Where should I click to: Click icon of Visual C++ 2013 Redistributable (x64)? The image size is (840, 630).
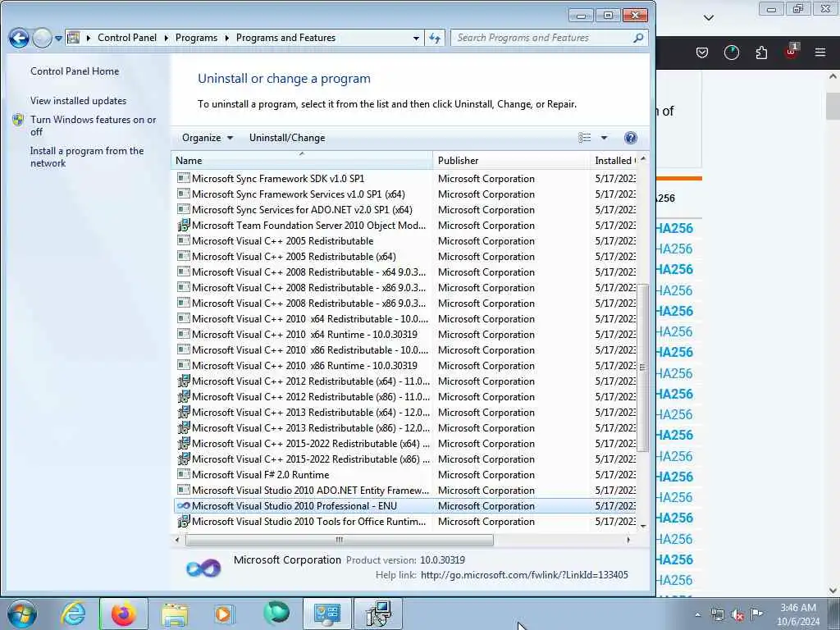(183, 412)
